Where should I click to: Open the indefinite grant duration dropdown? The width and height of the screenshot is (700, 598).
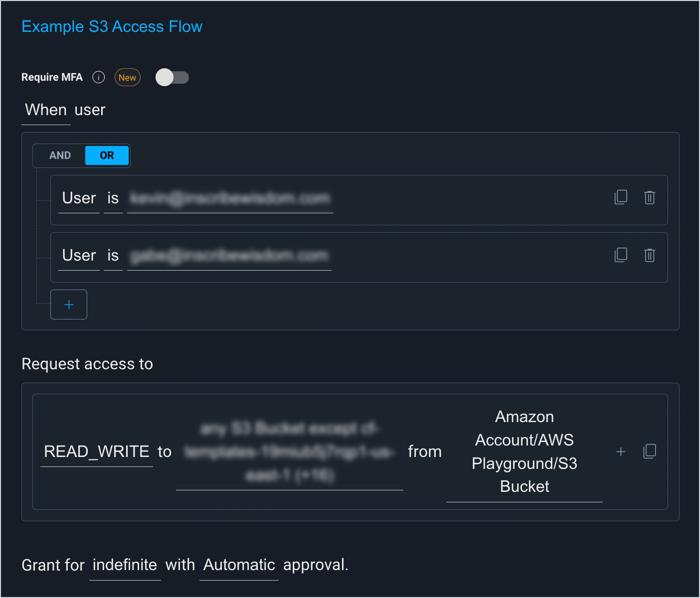pyautogui.click(x=125, y=565)
